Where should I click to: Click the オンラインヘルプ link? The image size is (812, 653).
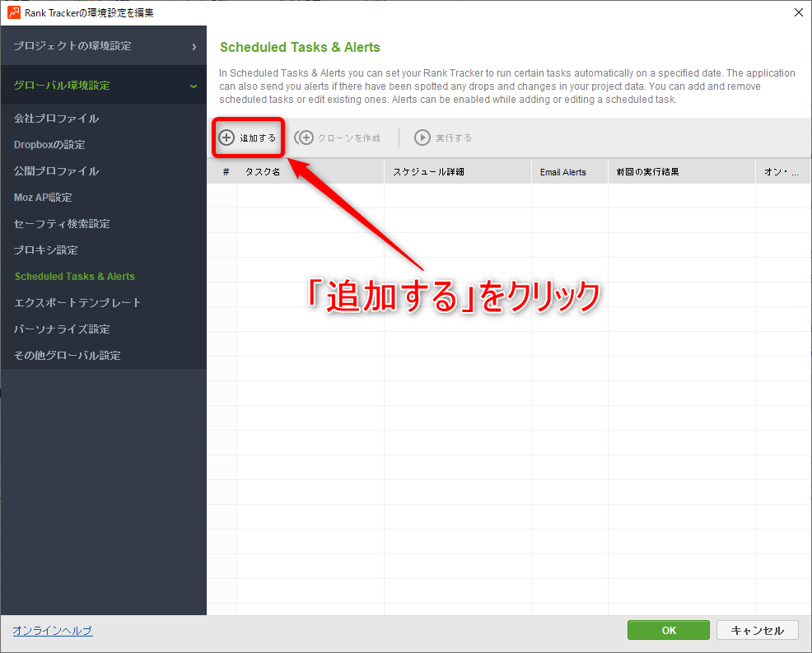(x=53, y=631)
